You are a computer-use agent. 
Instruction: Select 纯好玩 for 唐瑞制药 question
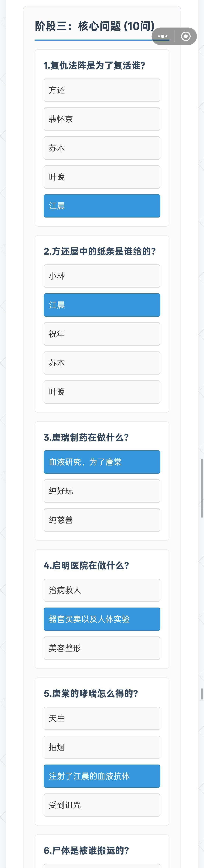[102, 491]
